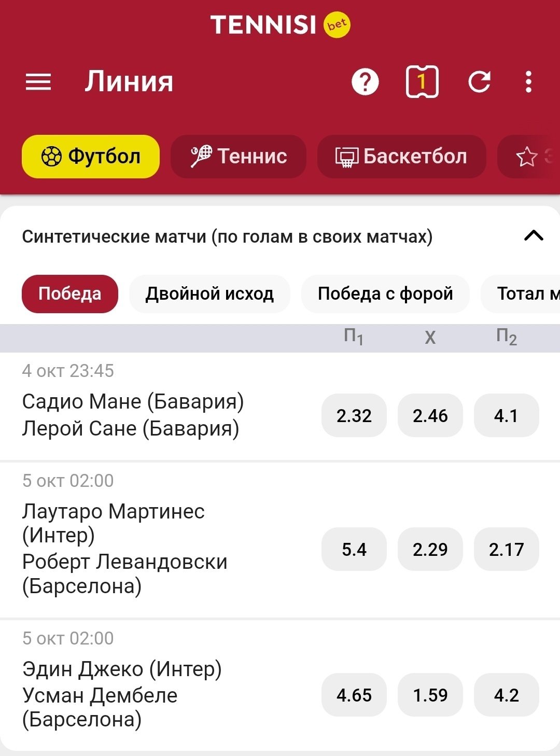Switch to the Баскетбол sport tab

[401, 156]
